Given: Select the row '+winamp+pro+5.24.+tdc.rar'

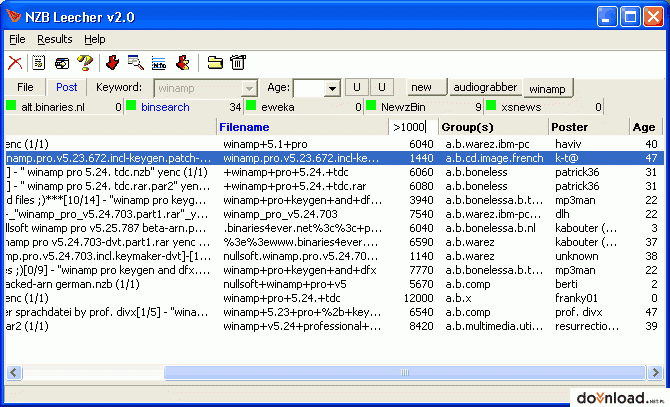Looking at the screenshot, I should tap(335, 186).
